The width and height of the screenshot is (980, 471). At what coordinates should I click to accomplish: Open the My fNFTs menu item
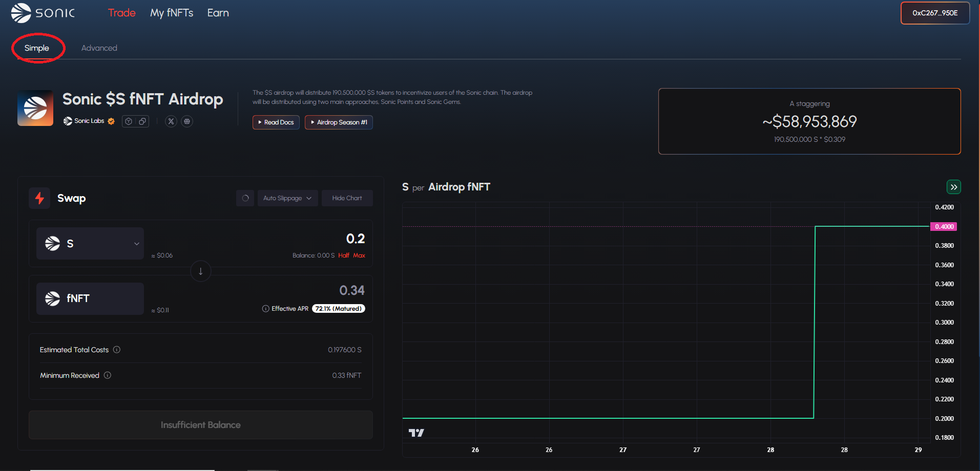pos(172,13)
